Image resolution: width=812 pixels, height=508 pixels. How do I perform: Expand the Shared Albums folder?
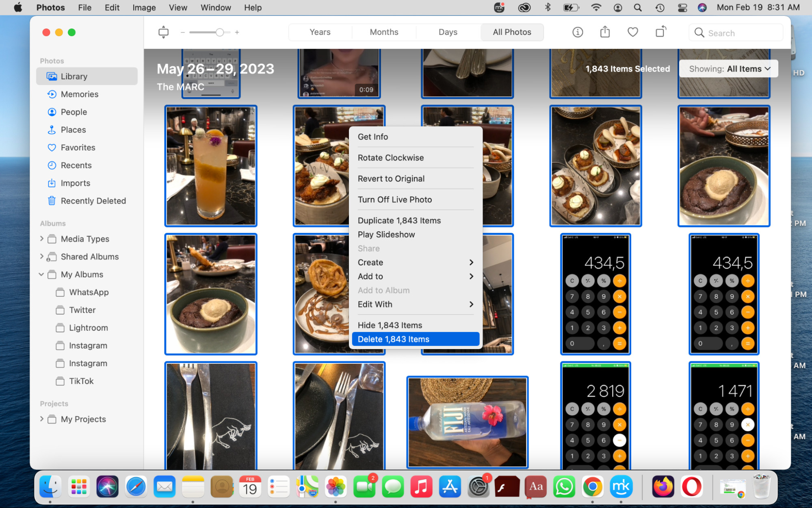(41, 256)
